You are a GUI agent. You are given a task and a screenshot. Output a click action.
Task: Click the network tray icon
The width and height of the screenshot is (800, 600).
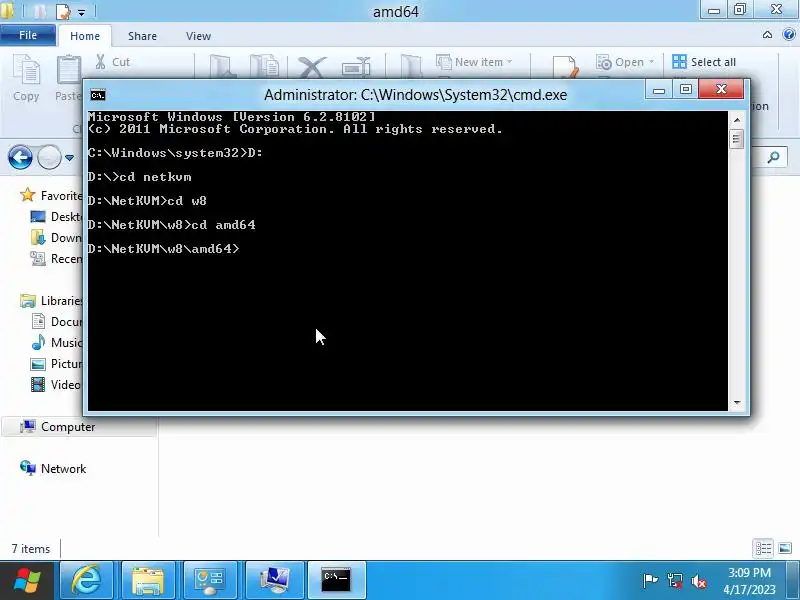tap(674, 581)
